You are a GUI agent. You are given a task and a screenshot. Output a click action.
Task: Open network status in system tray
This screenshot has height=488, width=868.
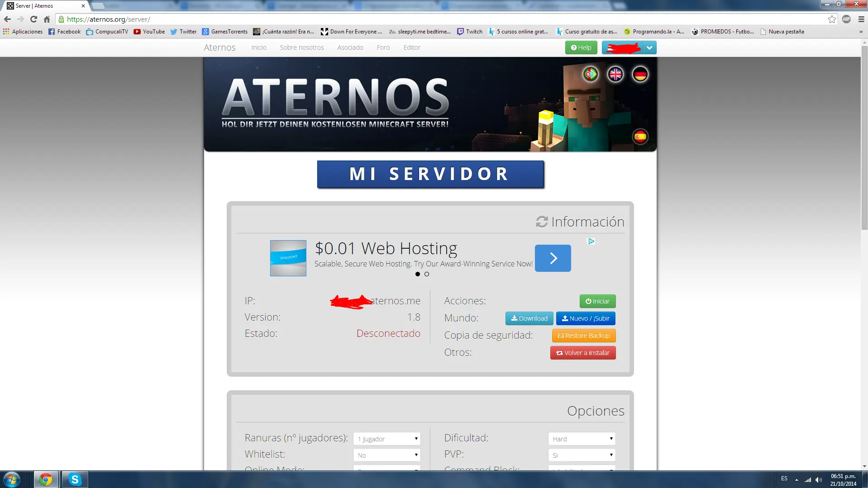pos(808,479)
